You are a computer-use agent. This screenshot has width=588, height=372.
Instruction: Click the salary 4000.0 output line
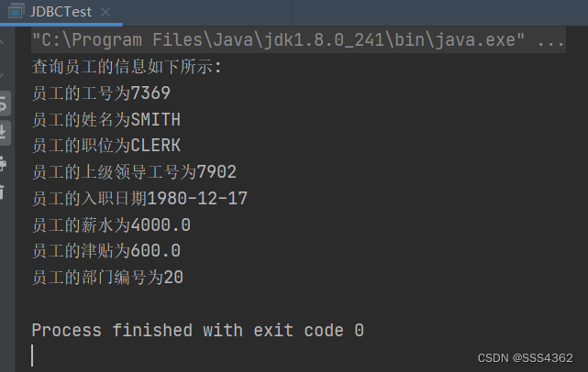click(111, 224)
